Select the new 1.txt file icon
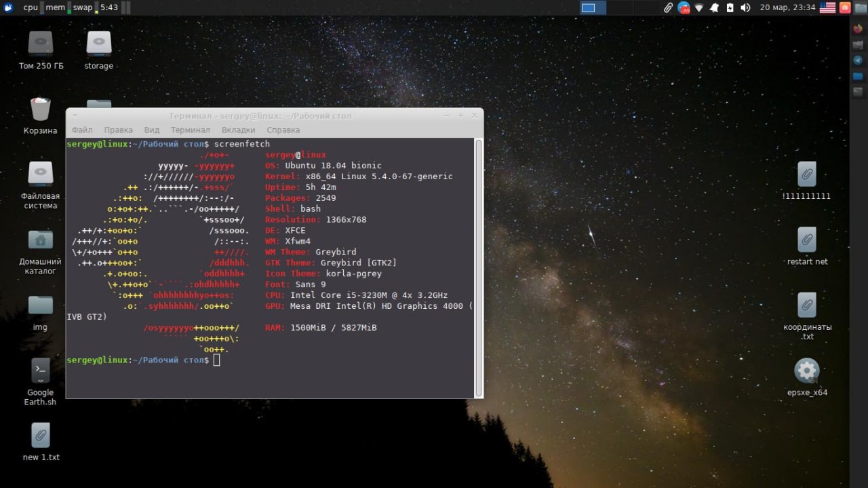 (41, 442)
